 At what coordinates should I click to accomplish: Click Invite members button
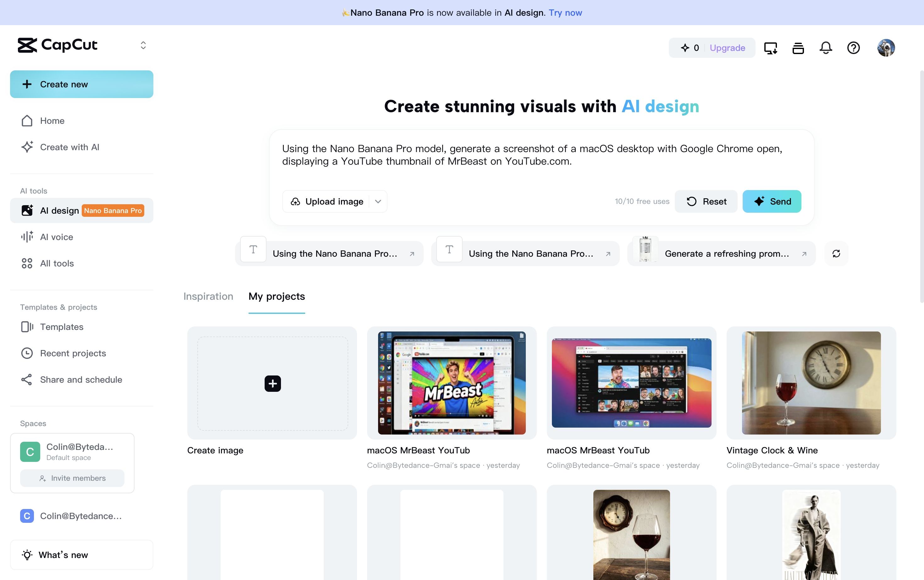tap(72, 478)
